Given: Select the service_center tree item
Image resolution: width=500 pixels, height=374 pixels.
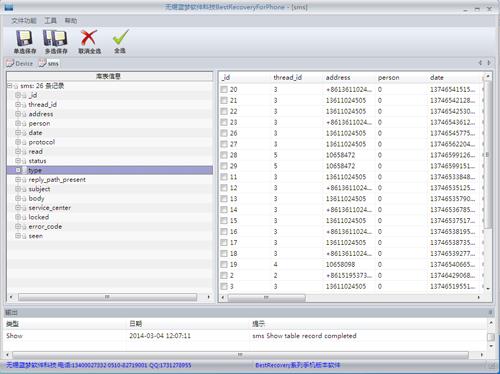Looking at the screenshot, I should coord(50,208).
